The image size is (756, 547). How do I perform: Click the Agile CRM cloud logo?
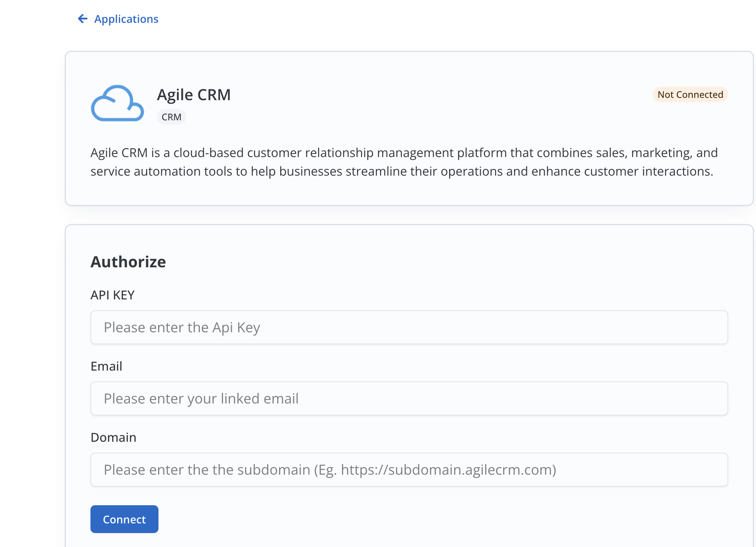point(117,103)
